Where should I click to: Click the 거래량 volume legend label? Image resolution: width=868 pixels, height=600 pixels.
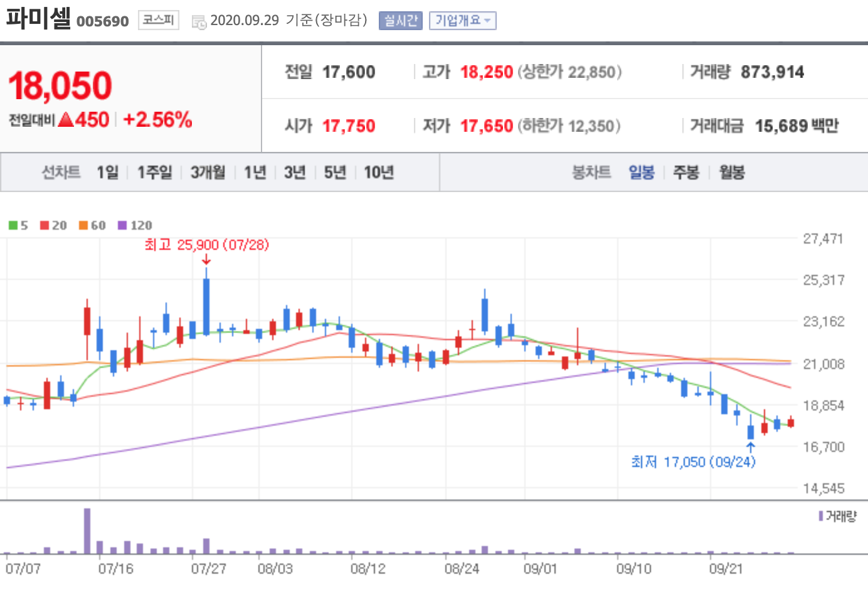pyautogui.click(x=841, y=517)
